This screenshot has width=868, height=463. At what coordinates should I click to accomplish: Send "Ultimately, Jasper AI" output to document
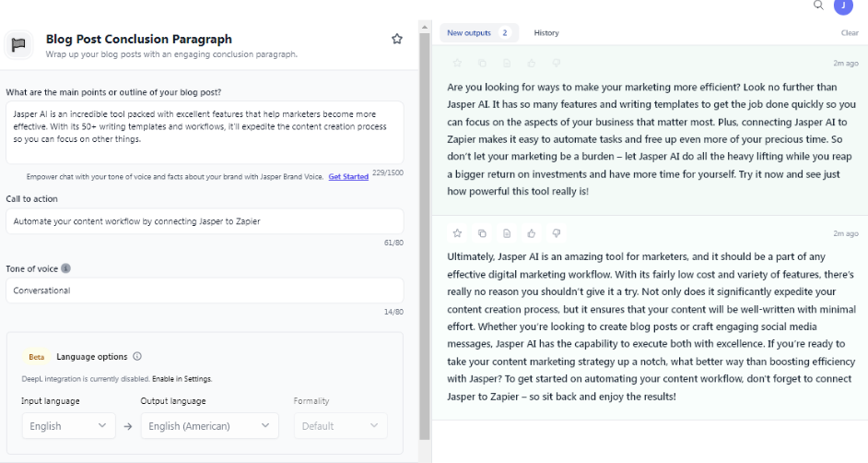coord(507,233)
